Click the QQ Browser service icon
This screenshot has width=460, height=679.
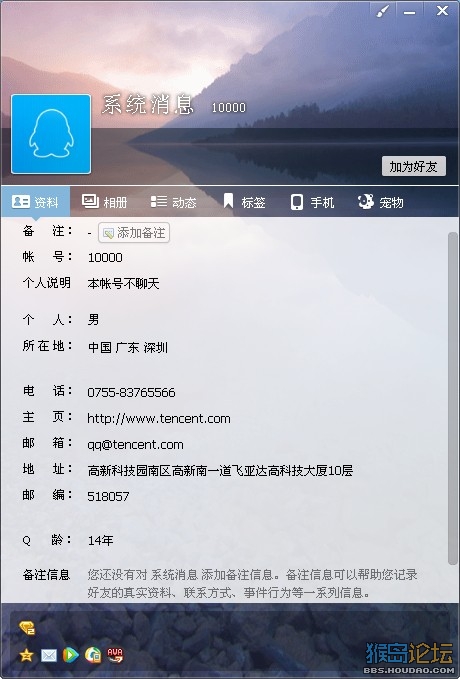(93, 655)
